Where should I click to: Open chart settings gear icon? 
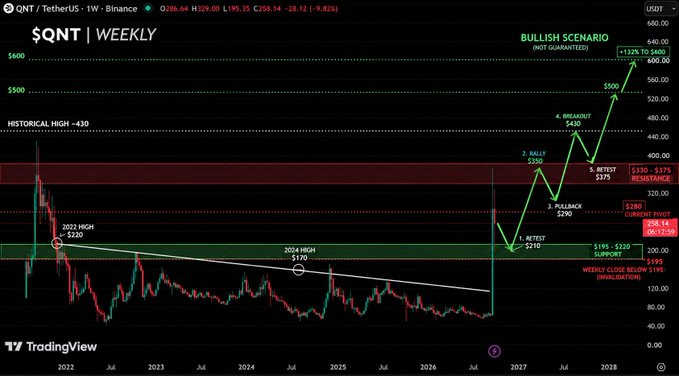tap(661, 366)
